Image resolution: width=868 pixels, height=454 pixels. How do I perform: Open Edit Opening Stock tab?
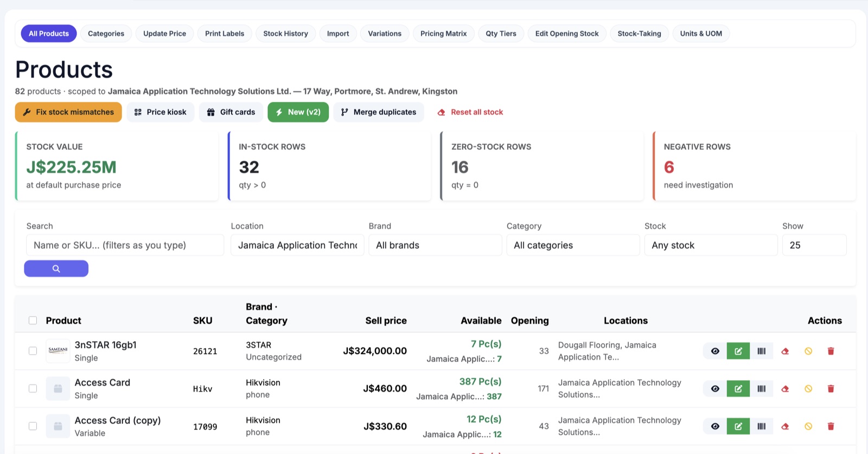[567, 34]
